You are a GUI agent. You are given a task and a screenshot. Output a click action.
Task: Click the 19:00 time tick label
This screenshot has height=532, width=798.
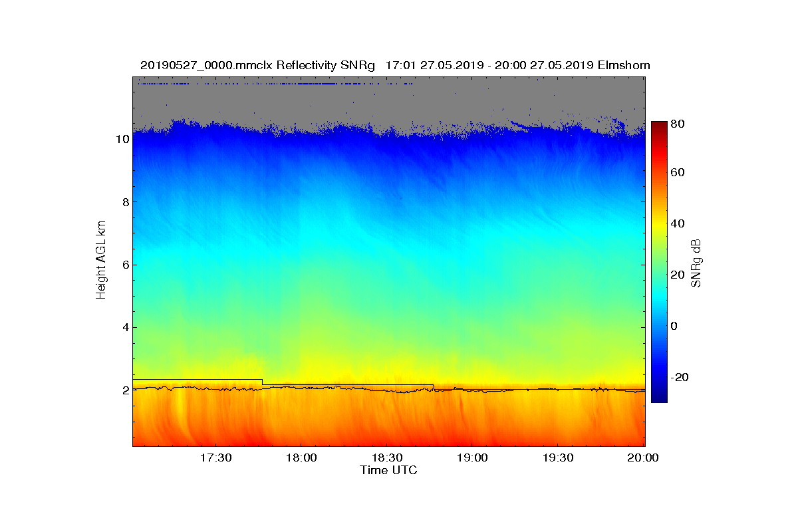pyautogui.click(x=472, y=458)
